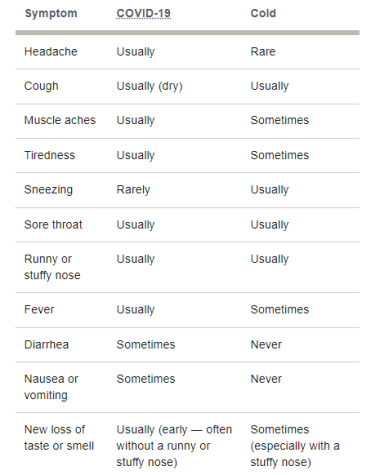Screen dimensions: 371x475
Task: Select the 'Usually (dry)' cell
Action: (149, 86)
